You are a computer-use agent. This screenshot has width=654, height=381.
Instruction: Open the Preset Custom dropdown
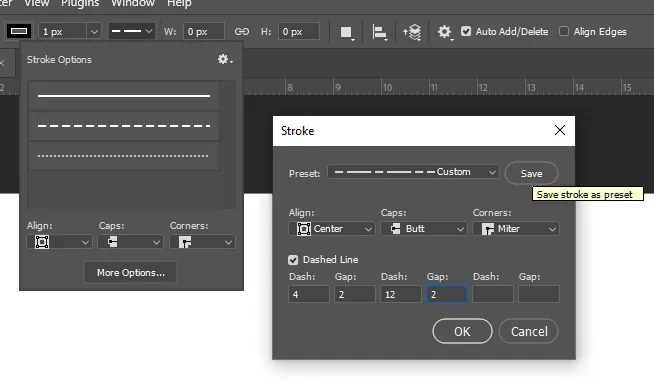point(413,172)
